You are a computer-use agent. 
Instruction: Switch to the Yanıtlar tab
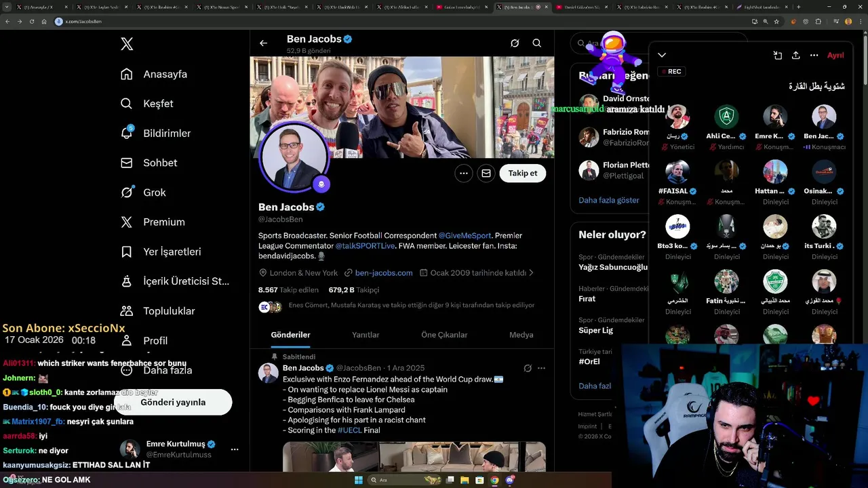[x=366, y=335]
